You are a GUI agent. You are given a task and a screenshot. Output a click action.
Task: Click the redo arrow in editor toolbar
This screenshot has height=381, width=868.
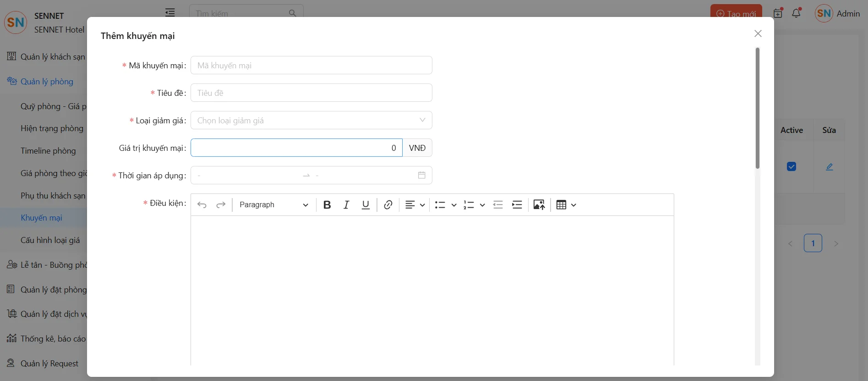tap(221, 205)
